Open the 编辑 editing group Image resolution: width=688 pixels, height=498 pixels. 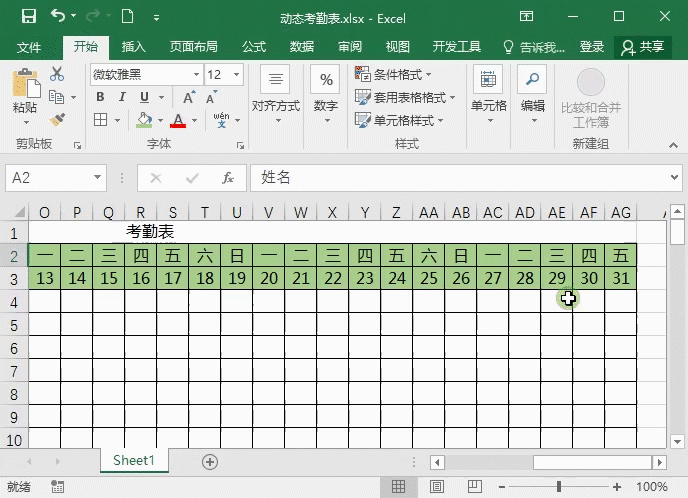pos(532,95)
